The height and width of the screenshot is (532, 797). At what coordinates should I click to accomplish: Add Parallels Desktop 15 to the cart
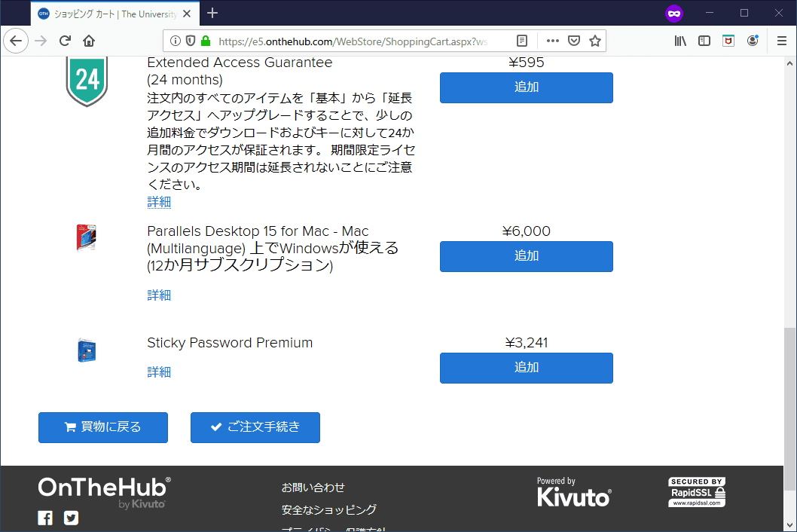click(x=526, y=256)
